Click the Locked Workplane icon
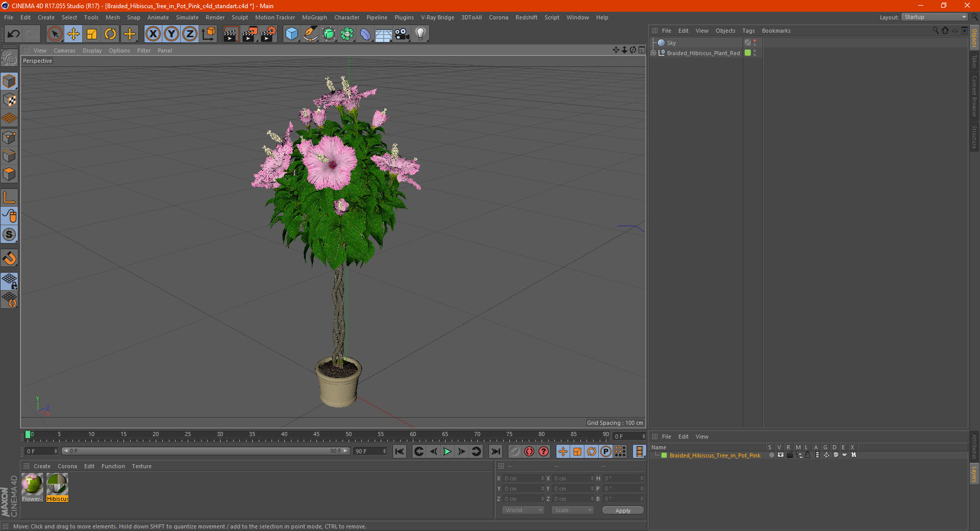980x531 pixels. [9, 281]
